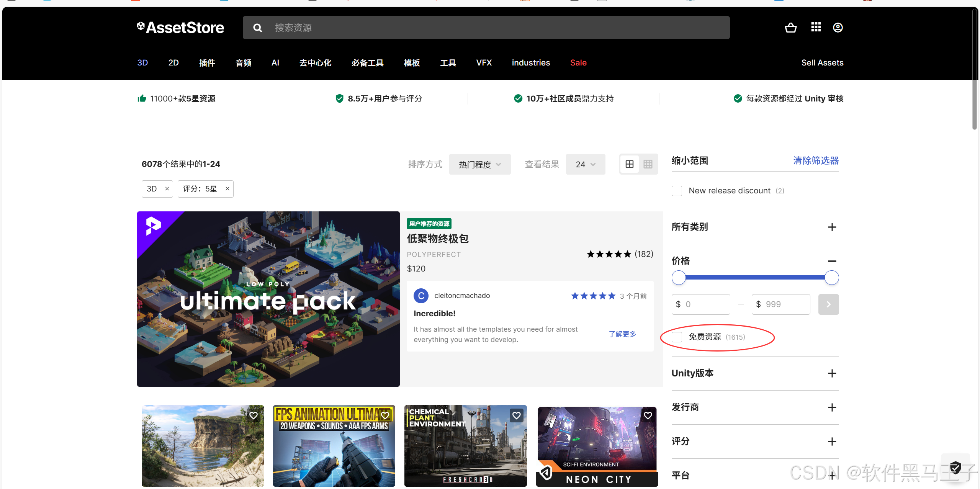Switch to large grid view
The height and width of the screenshot is (489, 980).
629,164
